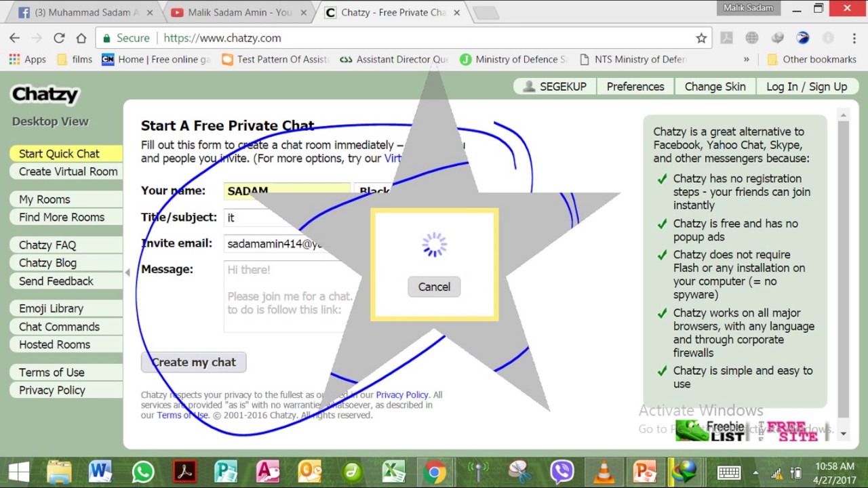Open the Privacy Policy link in footer text
The width and height of the screenshot is (868, 488).
click(402, 394)
